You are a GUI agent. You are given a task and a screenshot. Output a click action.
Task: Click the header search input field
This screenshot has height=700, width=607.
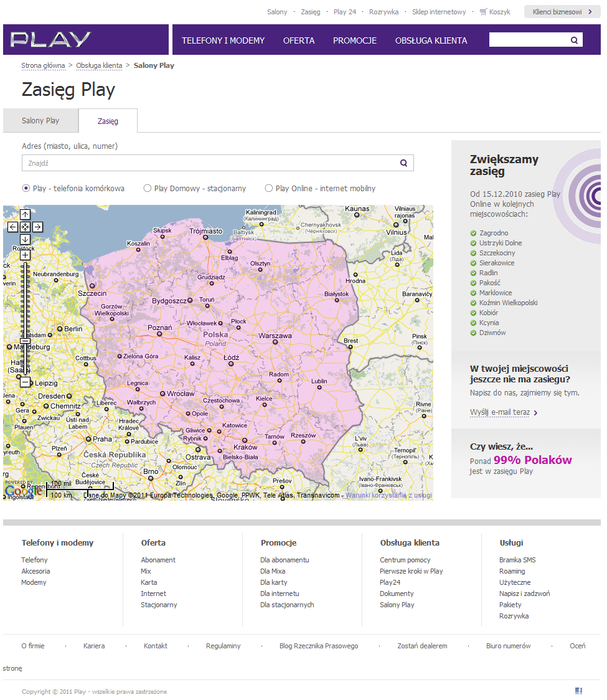[x=529, y=40]
